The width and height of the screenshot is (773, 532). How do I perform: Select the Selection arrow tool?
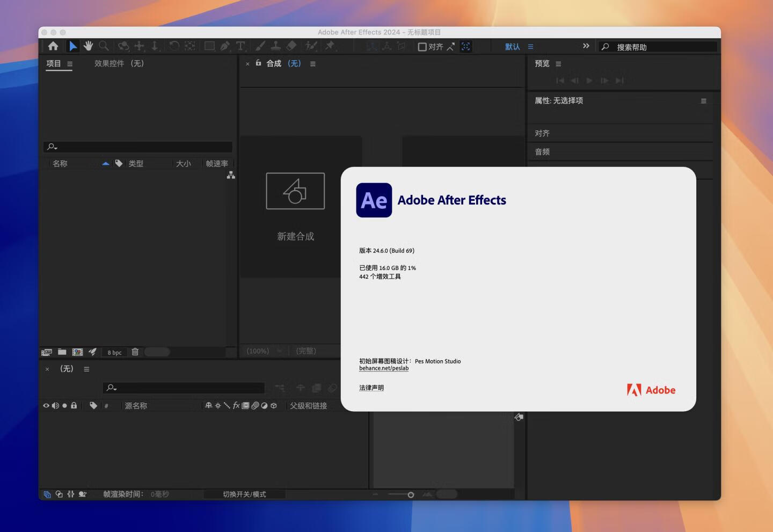[x=73, y=46]
